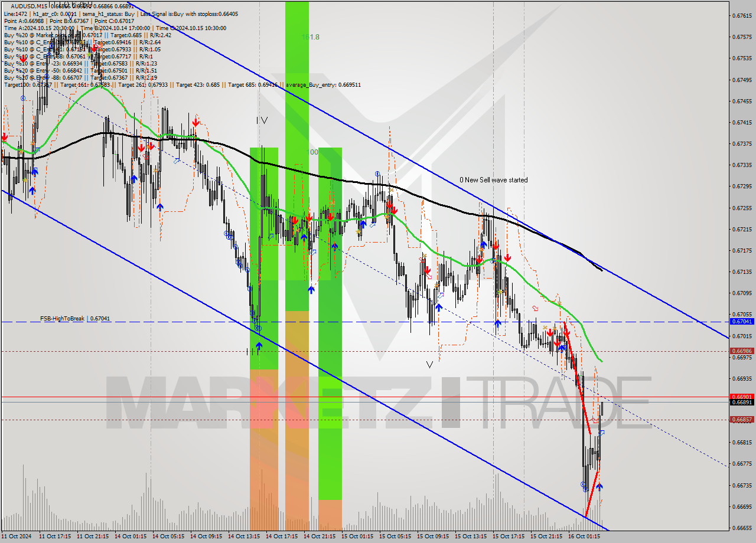The image size is (756, 543).
Task: Click '16 Oct 01:15' on time axis
Action: click(x=585, y=537)
